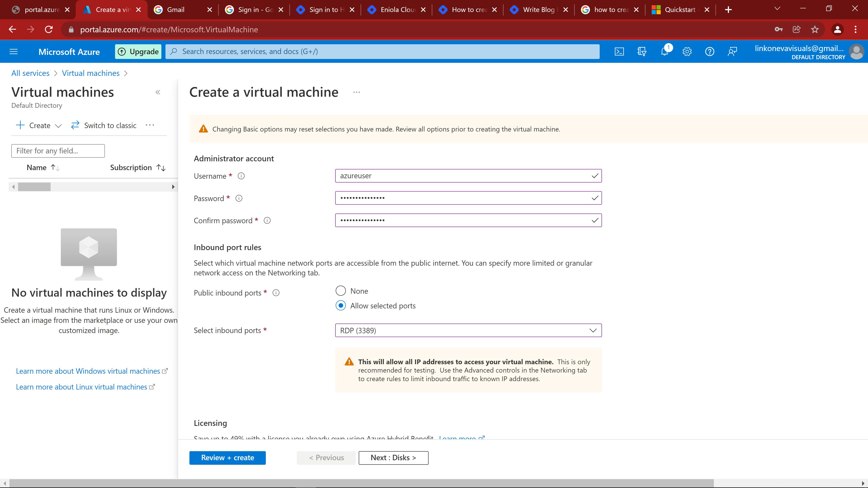Click the VM list scrollbar right arrow

[x=173, y=187]
